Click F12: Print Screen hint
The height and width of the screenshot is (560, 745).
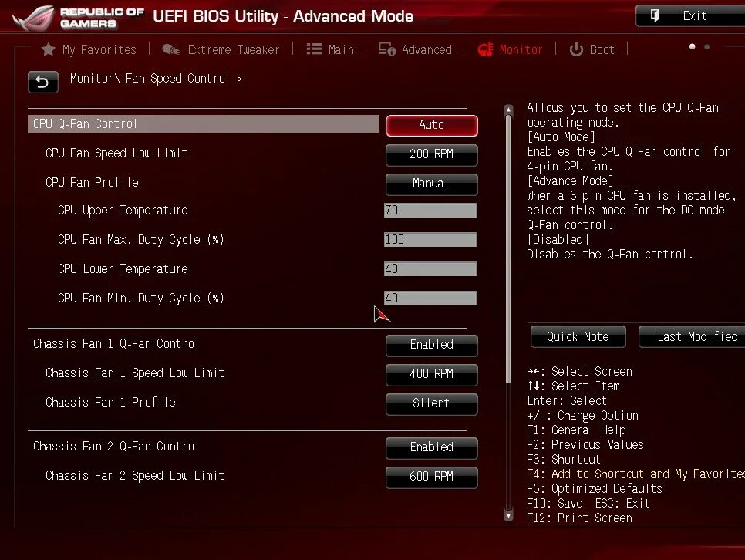[x=580, y=518]
